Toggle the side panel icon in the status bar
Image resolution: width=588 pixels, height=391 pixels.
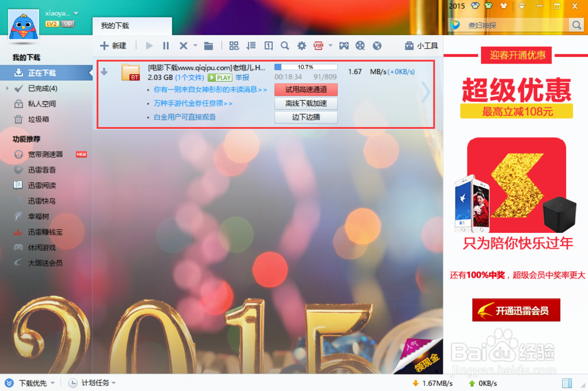[567, 383]
